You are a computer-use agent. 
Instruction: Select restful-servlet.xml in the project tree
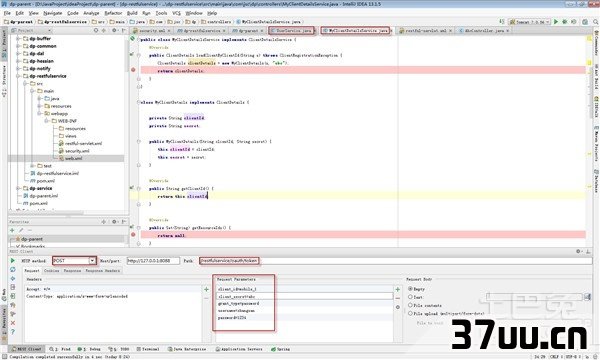[x=83, y=143]
